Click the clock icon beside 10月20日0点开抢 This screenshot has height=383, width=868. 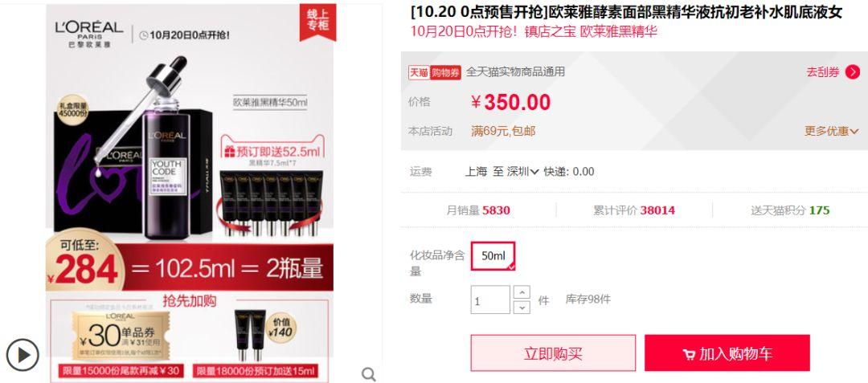click(x=143, y=35)
